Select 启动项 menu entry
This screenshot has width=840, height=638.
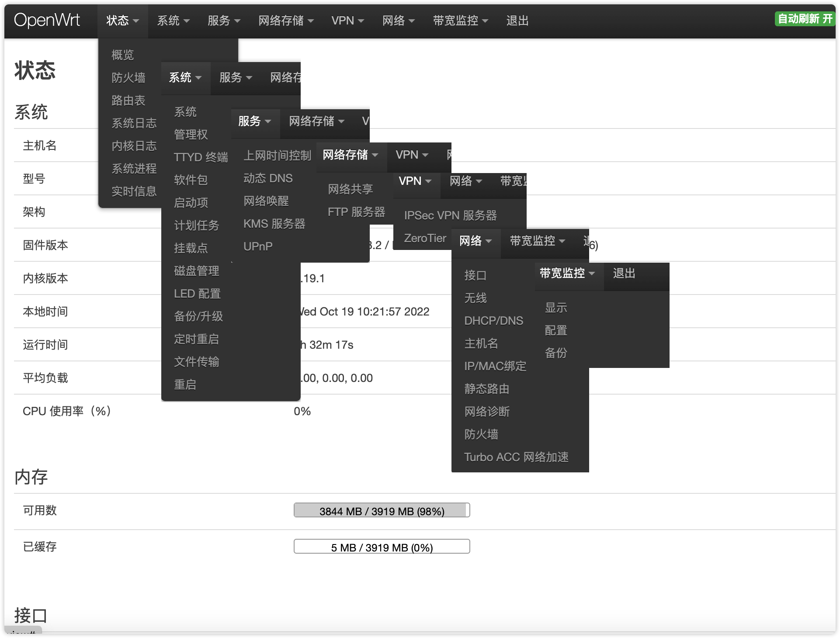(x=191, y=202)
